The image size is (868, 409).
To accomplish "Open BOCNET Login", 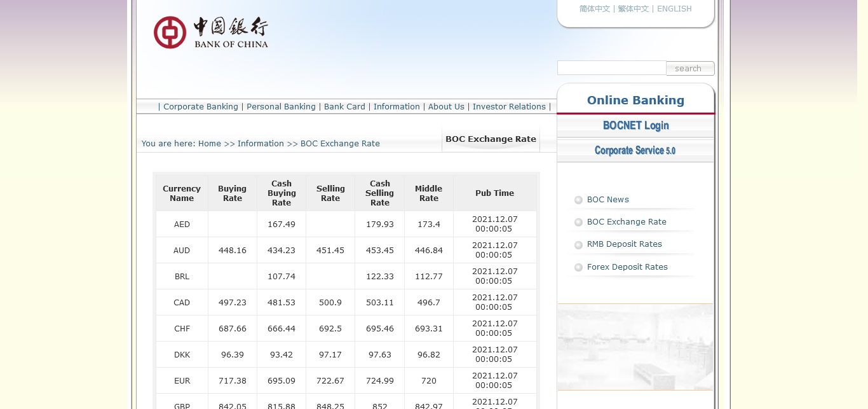I will [x=635, y=125].
